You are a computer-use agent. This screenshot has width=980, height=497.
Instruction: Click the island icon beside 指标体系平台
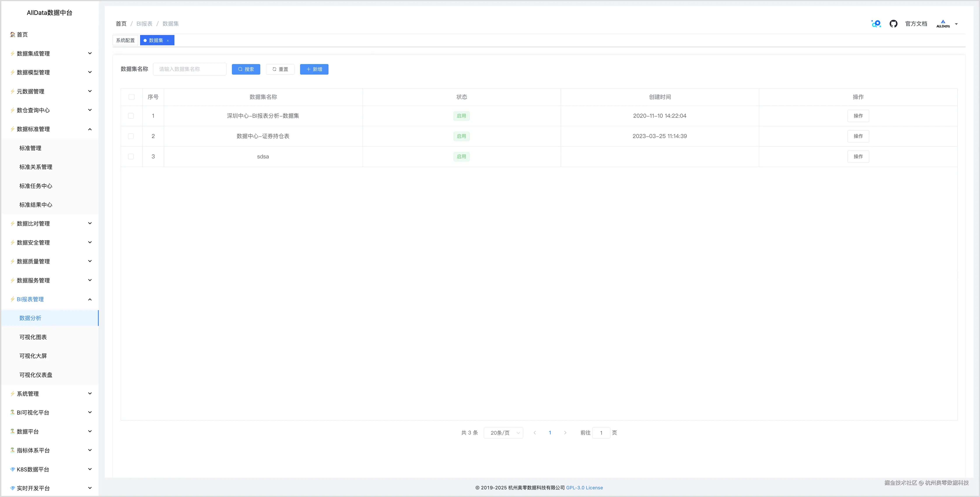12,450
